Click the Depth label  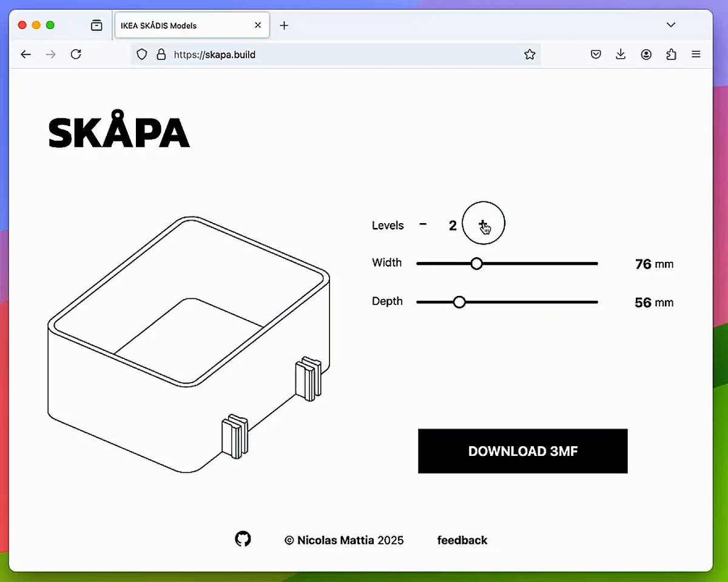pos(387,301)
